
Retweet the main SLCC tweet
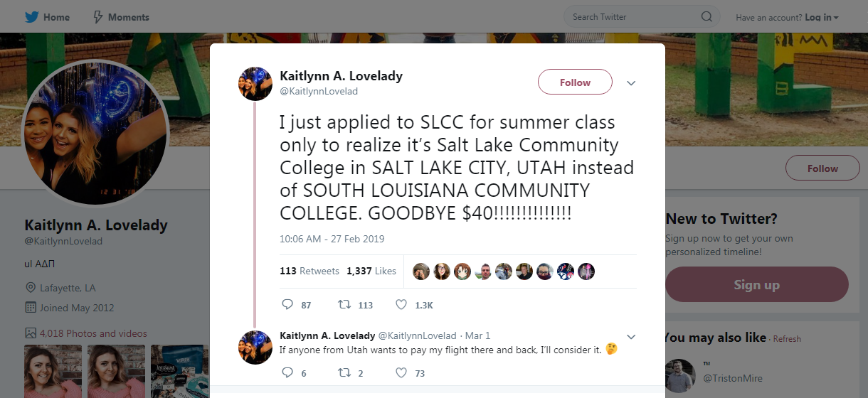coord(344,305)
